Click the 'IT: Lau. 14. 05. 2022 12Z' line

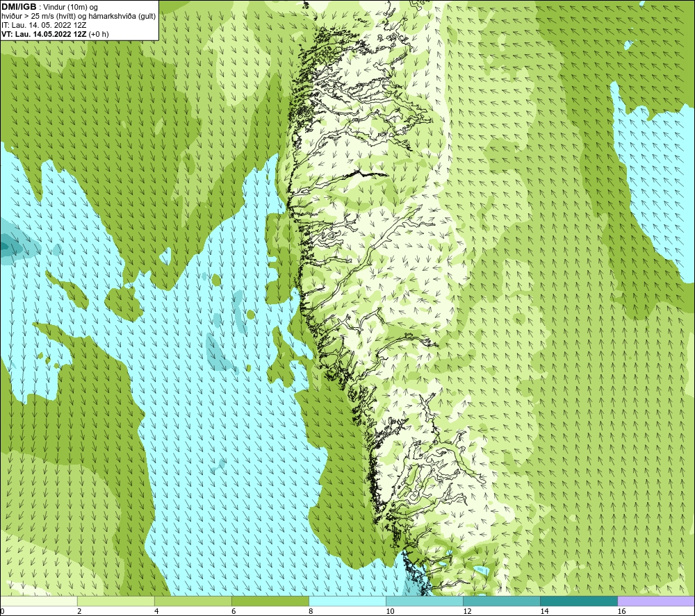[44, 25]
